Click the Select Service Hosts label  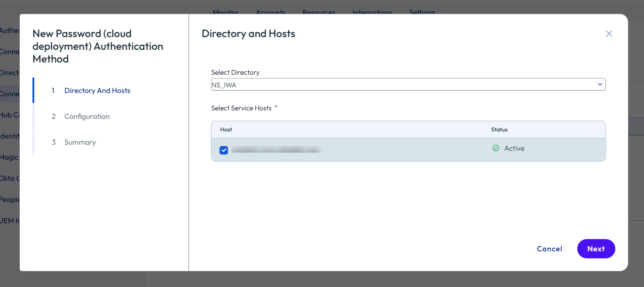pos(242,108)
